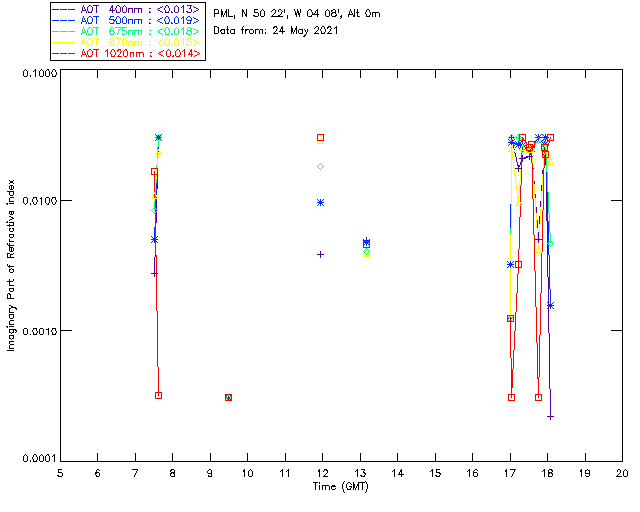Click the blue asterisk marker near time 12
Screen dimensions: 640x512
coord(320,203)
